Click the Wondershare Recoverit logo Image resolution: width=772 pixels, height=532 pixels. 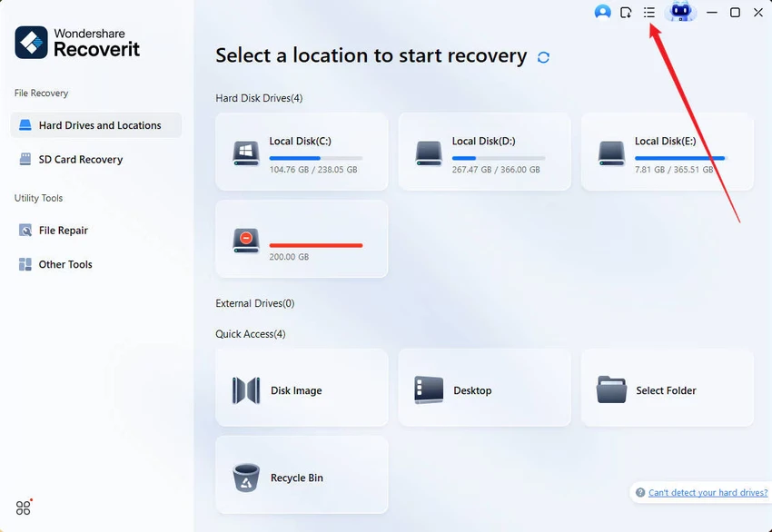[77, 43]
